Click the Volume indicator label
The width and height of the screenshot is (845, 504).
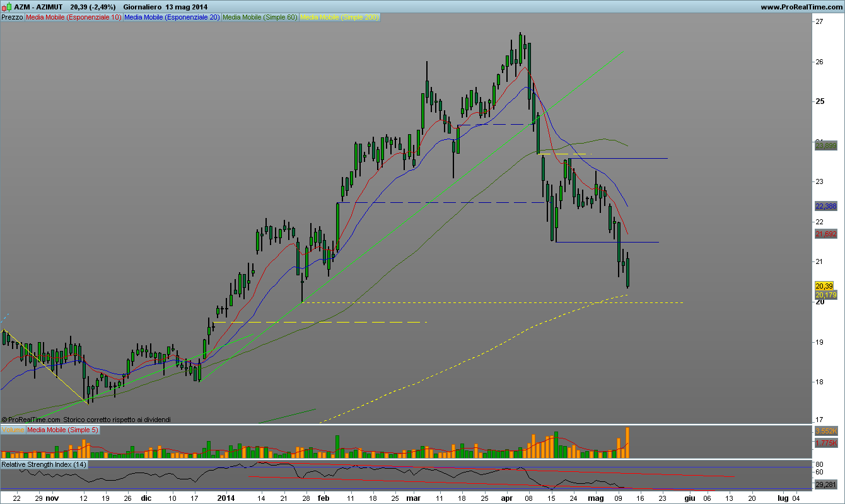[x=13, y=430]
